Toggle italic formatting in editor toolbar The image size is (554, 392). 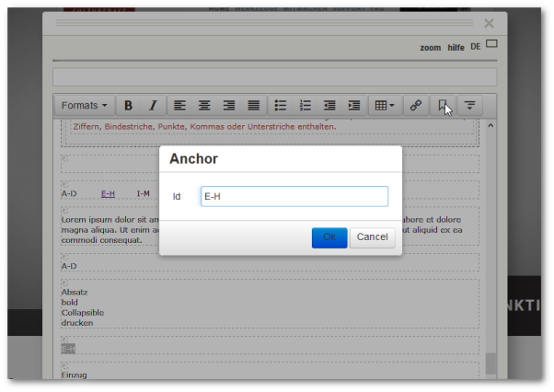tap(153, 106)
